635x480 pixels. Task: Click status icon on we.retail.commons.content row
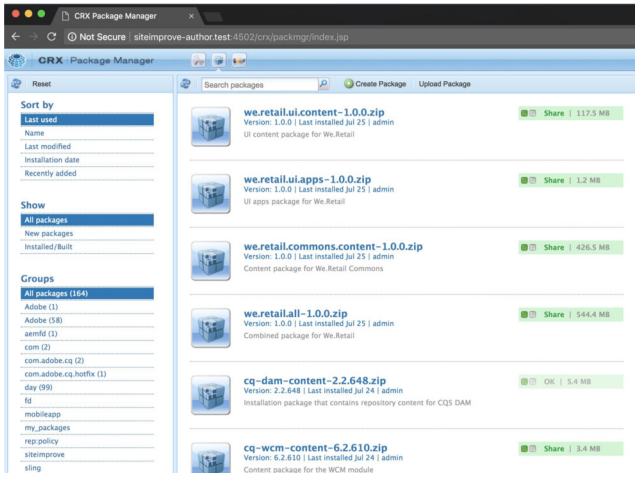tap(528, 247)
